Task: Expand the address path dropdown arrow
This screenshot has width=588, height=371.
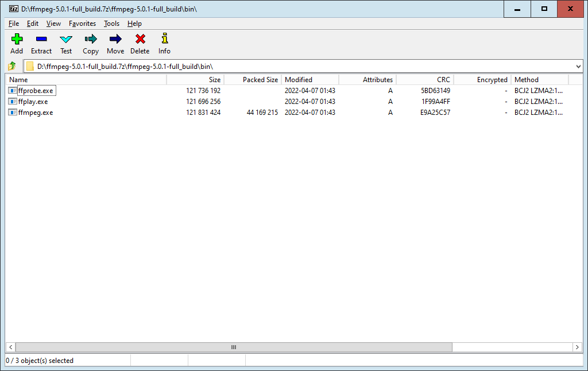Action: pos(578,67)
